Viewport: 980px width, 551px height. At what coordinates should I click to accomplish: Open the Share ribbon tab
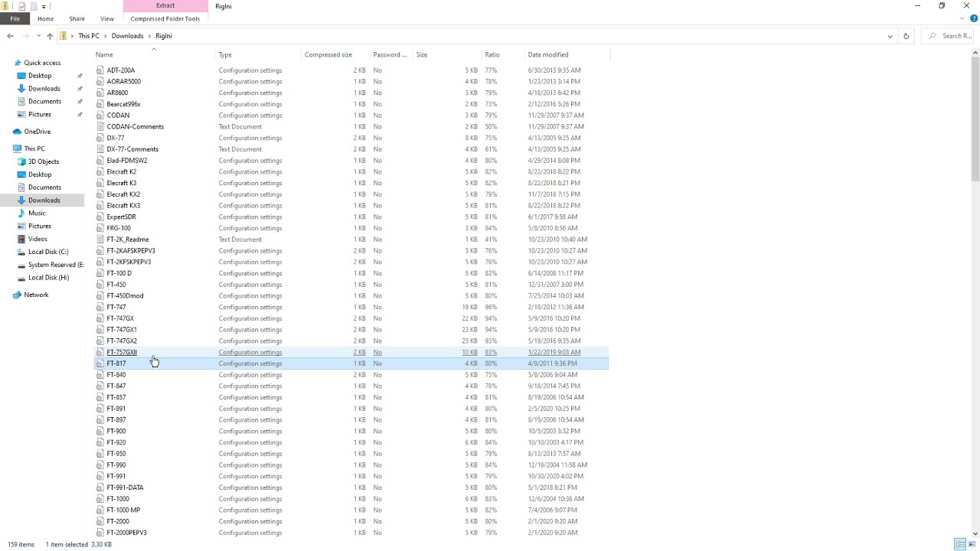point(77,18)
